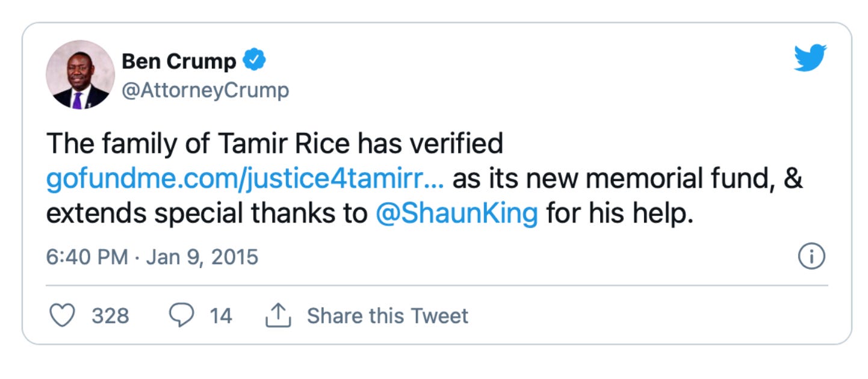Click the Ben Crump display name
The image size is (868, 379).
(179, 61)
